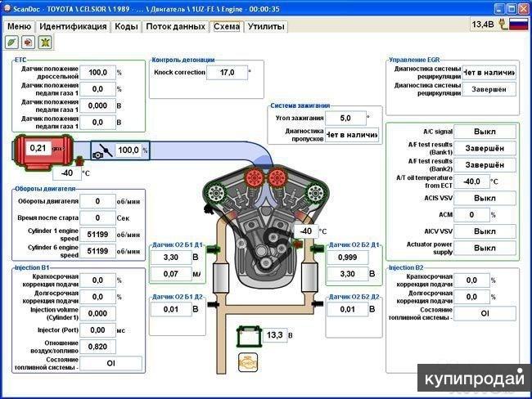532x399 pixels.
Task: Click the Обороты двигателя value 0
Action: pos(97,201)
